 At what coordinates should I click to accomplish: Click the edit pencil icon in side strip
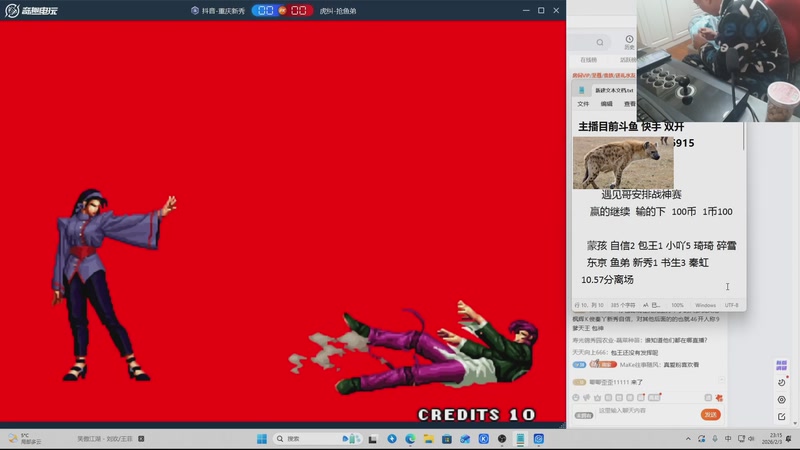(782, 417)
